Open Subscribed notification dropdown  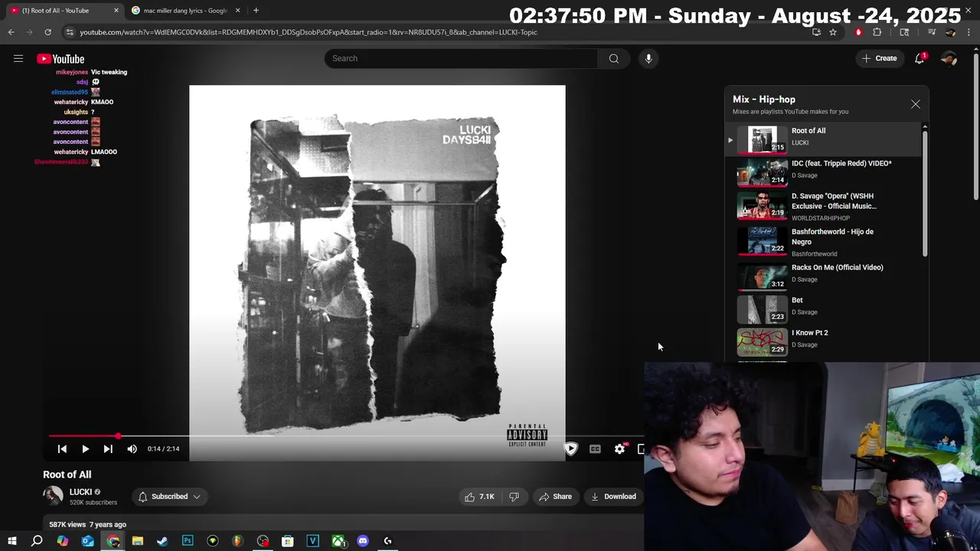(169, 497)
